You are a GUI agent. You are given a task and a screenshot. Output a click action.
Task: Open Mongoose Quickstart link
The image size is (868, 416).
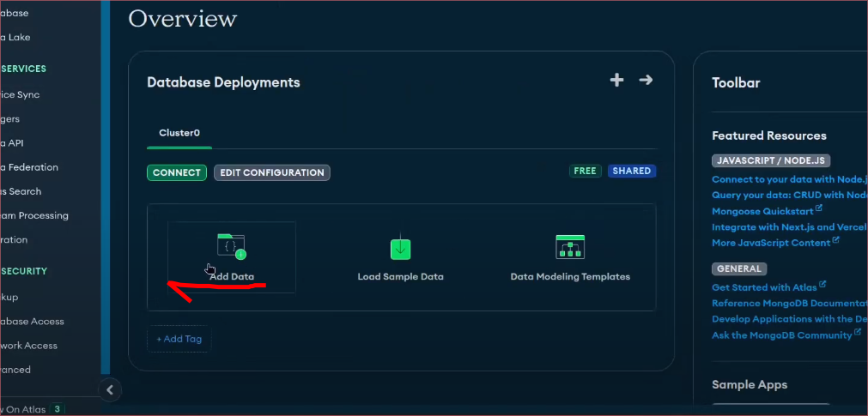pyautogui.click(x=762, y=211)
